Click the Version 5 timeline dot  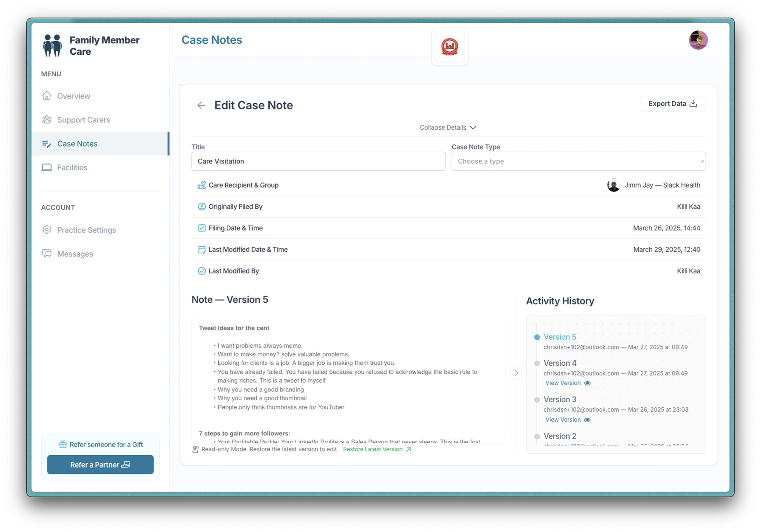click(537, 337)
